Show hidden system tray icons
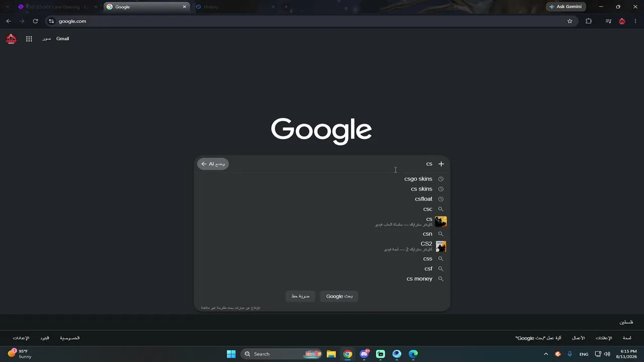The image size is (644, 362). coord(546,354)
